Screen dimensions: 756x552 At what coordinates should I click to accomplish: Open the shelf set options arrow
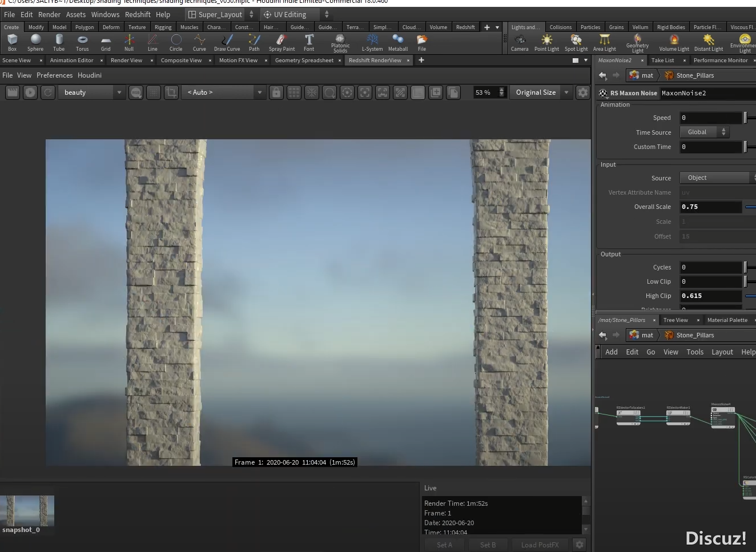point(497,27)
